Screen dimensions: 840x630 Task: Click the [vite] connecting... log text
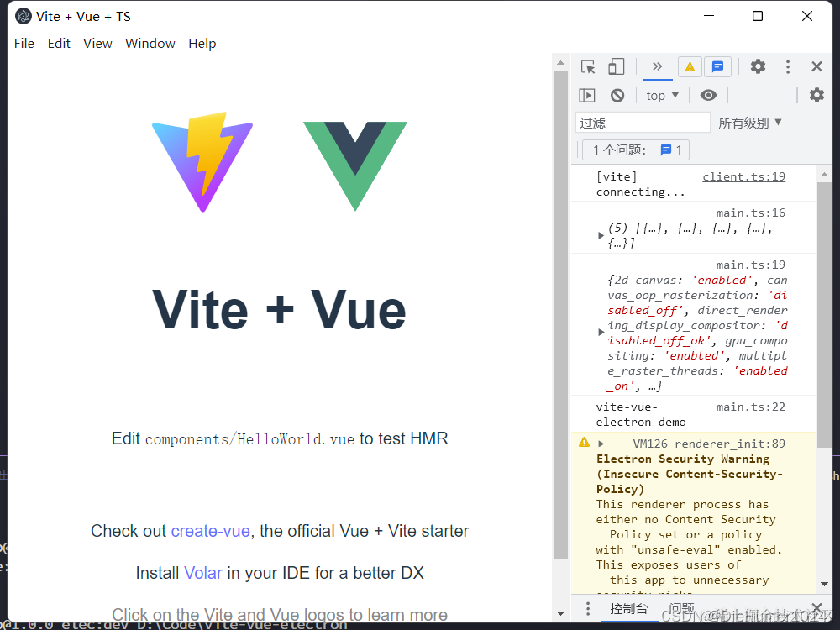click(x=640, y=184)
